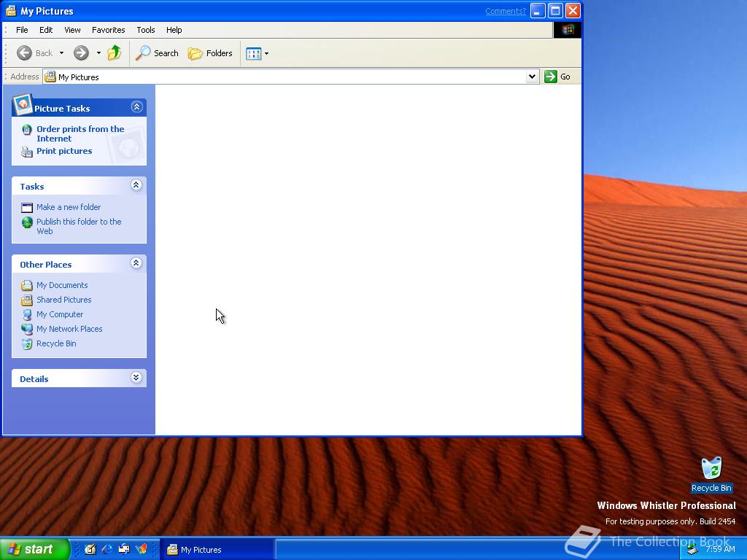The width and height of the screenshot is (747, 560).
Task: Click the Go button
Action: tap(557, 77)
